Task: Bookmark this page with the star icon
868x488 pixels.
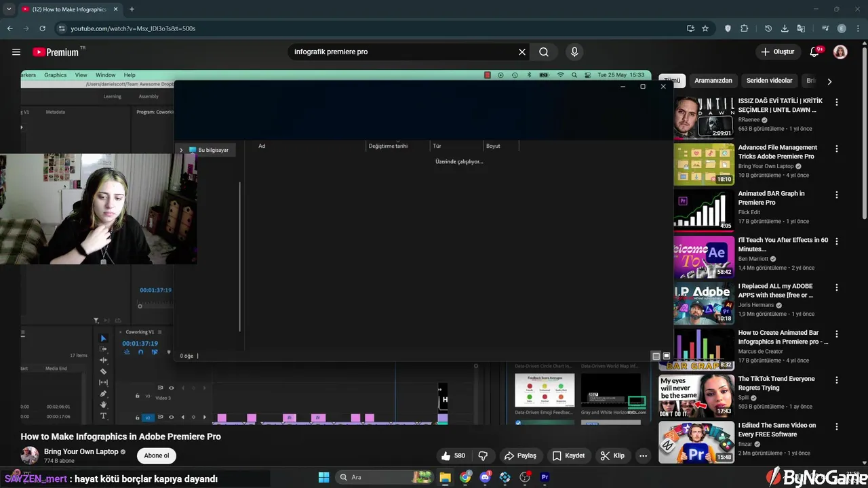Action: coord(705,28)
